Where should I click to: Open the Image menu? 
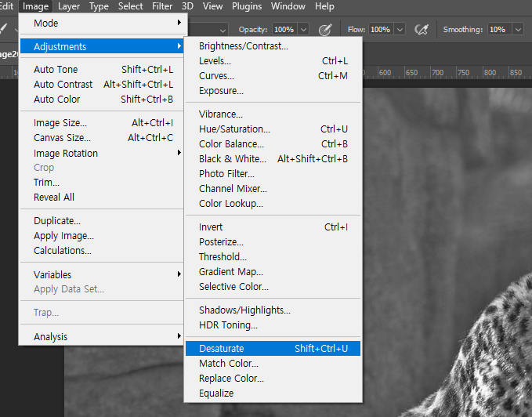tap(35, 6)
